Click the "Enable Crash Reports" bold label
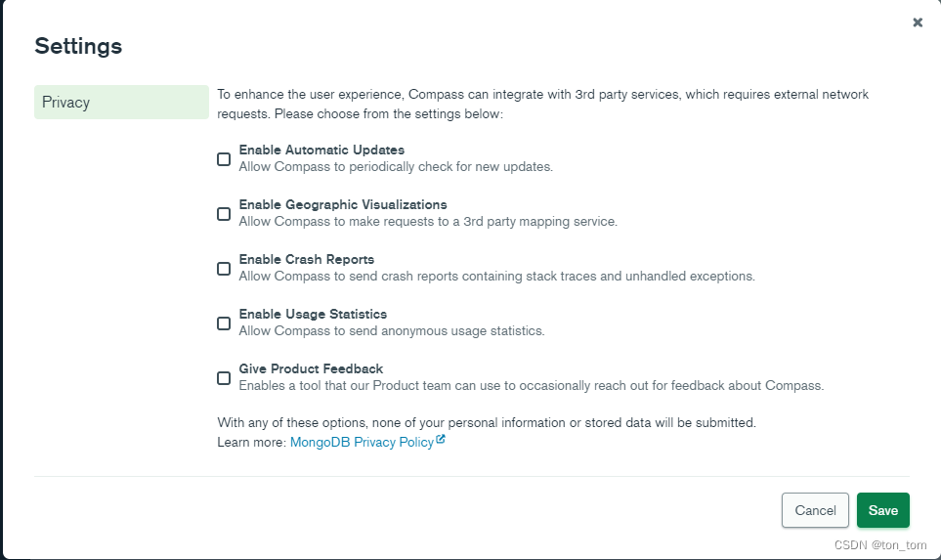The height and width of the screenshot is (560, 941). [x=307, y=260]
